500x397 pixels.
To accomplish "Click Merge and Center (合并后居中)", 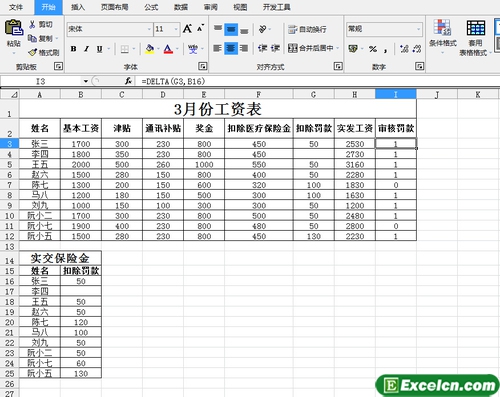I will click(310, 48).
